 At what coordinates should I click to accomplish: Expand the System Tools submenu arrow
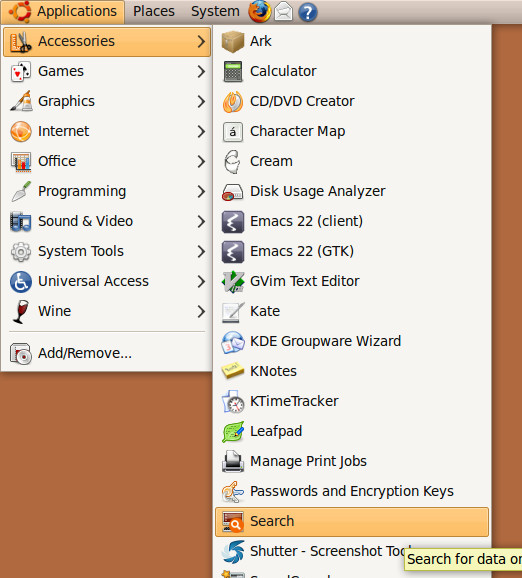click(201, 251)
